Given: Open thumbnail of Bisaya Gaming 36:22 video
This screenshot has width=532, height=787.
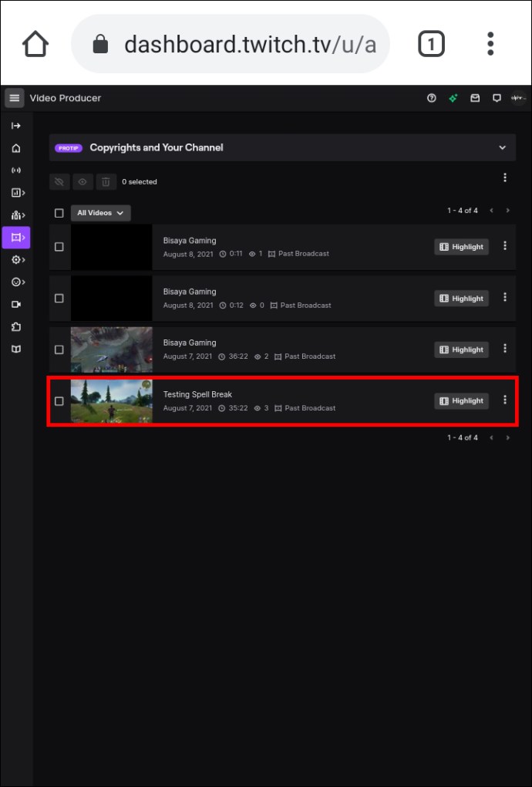Looking at the screenshot, I should point(111,350).
